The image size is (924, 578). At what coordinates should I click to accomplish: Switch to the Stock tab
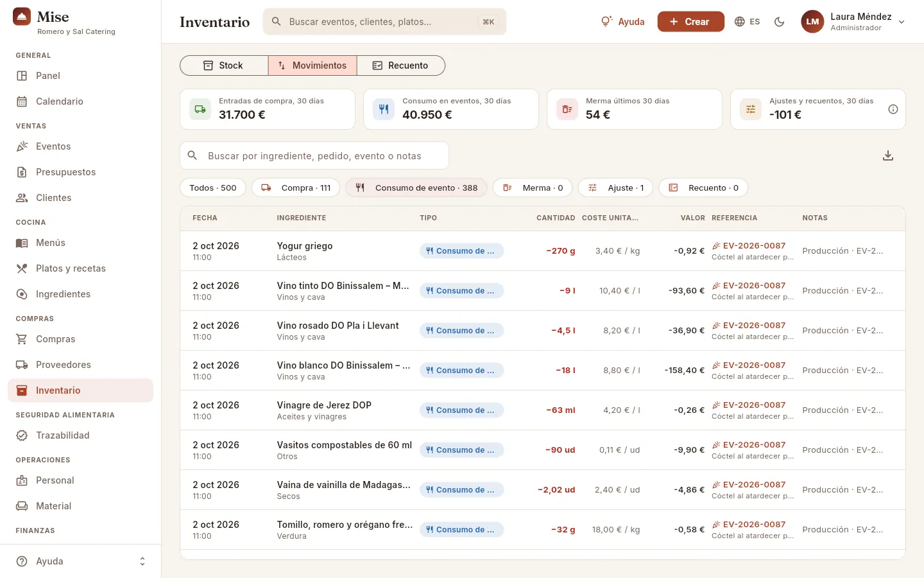point(224,66)
